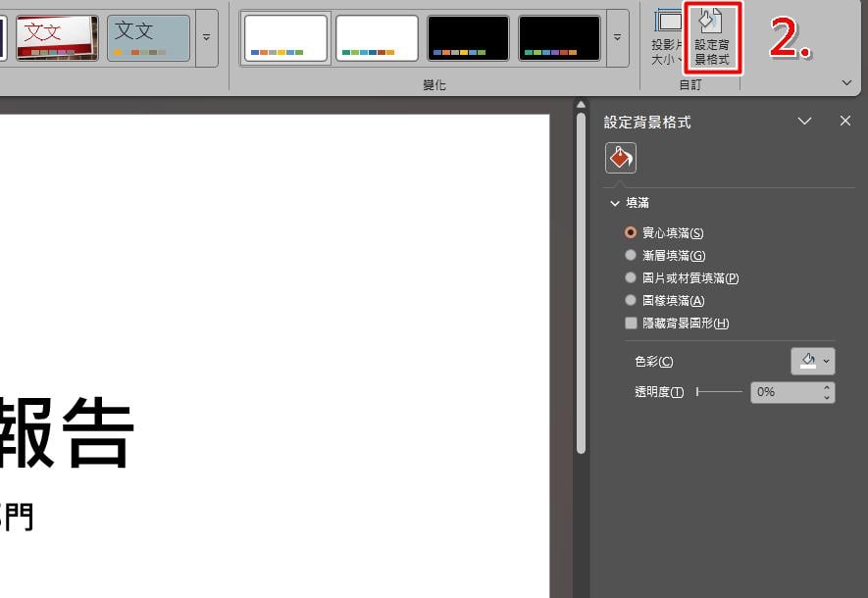Select 實心填滿 radio option

click(x=664, y=233)
